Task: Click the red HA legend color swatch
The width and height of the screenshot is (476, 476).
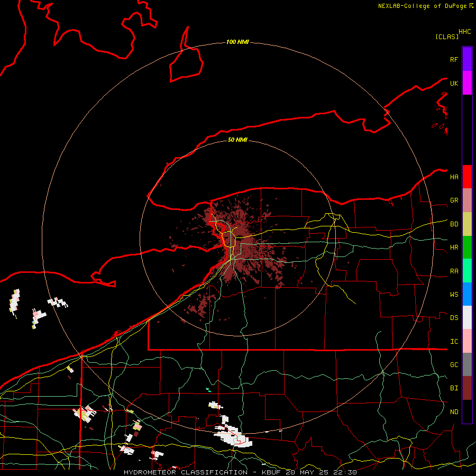Action: [x=467, y=177]
